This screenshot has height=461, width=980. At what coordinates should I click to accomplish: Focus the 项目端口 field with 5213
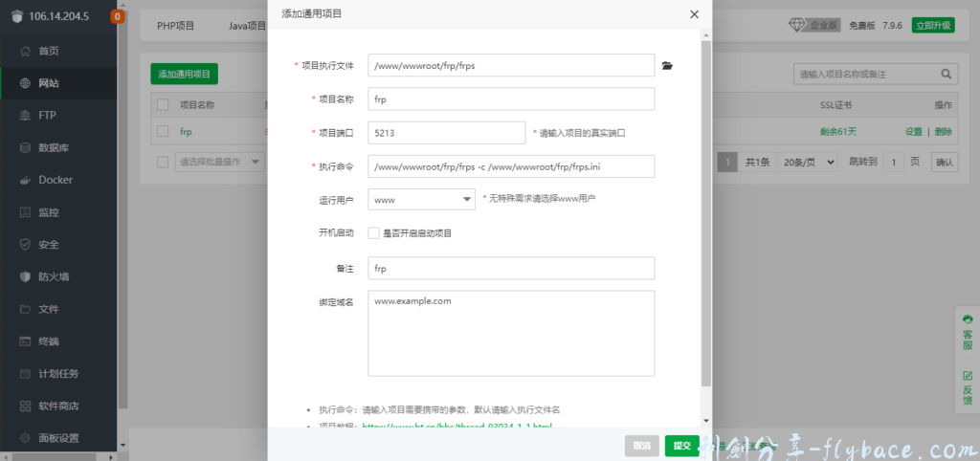coord(447,132)
